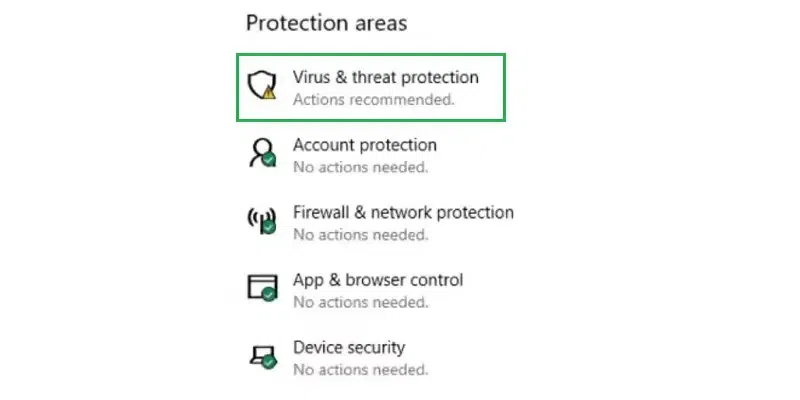Open Account protection settings

click(364, 145)
